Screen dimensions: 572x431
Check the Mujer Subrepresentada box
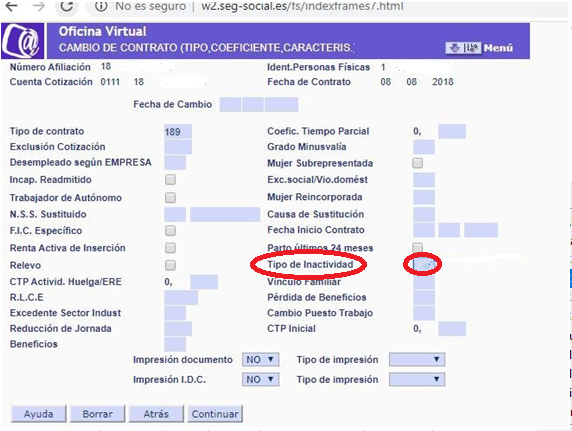pos(418,163)
